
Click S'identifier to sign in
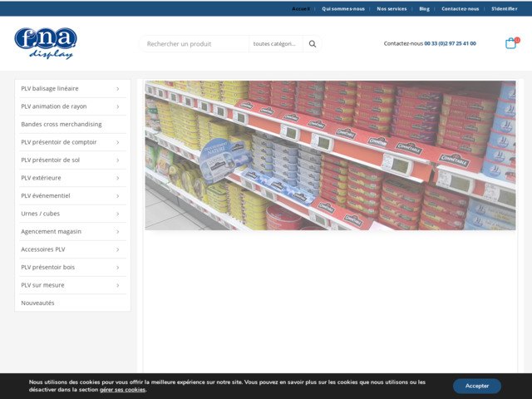tap(504, 8)
